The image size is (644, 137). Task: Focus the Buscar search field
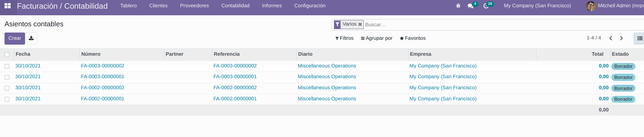point(503,25)
